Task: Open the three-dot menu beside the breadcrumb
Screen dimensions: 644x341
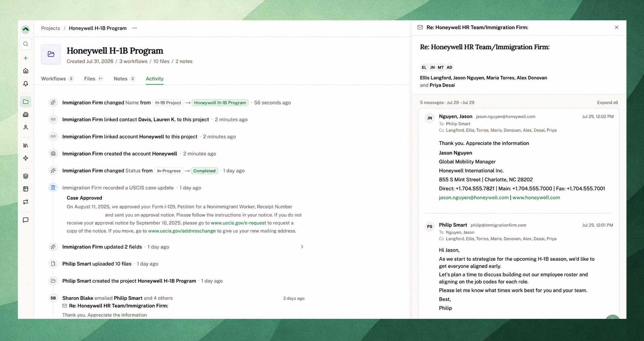Action: pyautogui.click(x=135, y=28)
